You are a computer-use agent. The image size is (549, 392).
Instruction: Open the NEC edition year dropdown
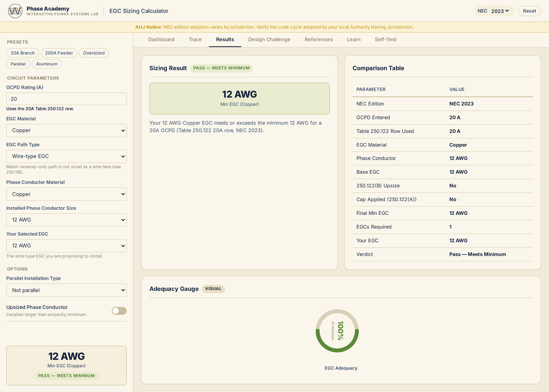[x=500, y=11]
